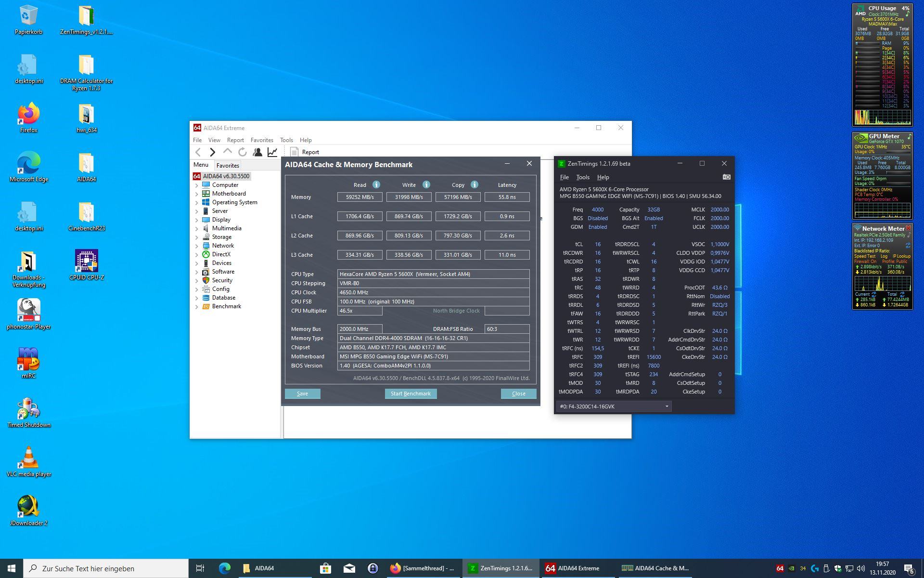Click the Memory Read value 59252 MB/s
The height and width of the screenshot is (578, 924).
(360, 197)
